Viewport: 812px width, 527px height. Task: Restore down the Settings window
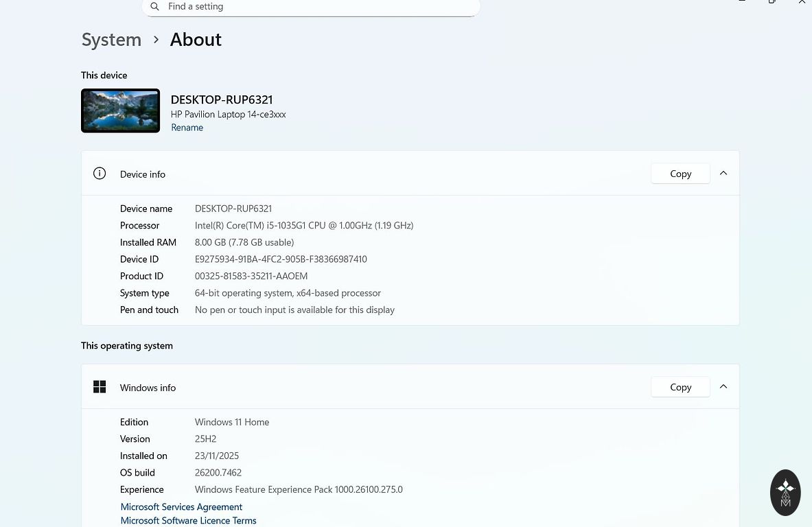click(x=772, y=2)
